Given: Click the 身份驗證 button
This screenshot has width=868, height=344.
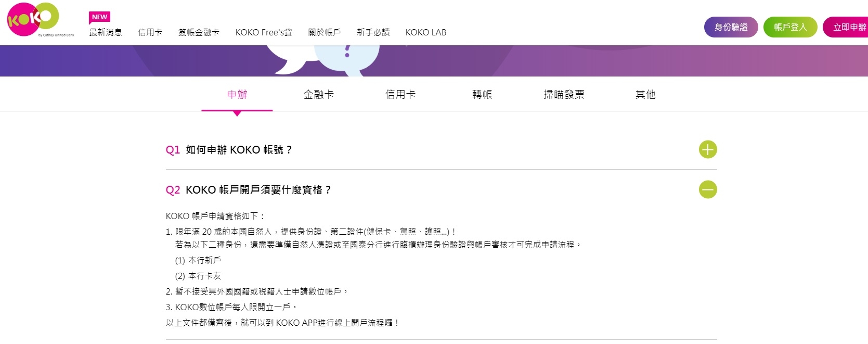Looking at the screenshot, I should point(731,27).
